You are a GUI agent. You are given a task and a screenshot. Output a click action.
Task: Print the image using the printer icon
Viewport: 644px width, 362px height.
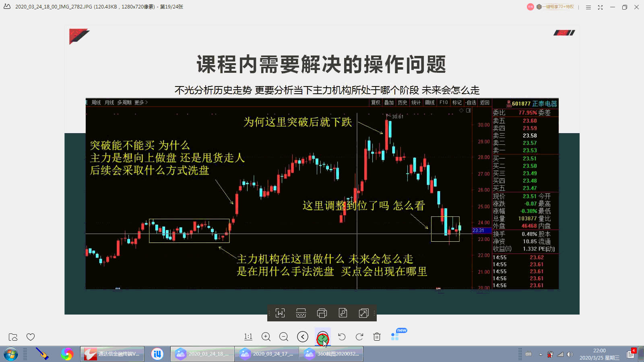click(322, 313)
